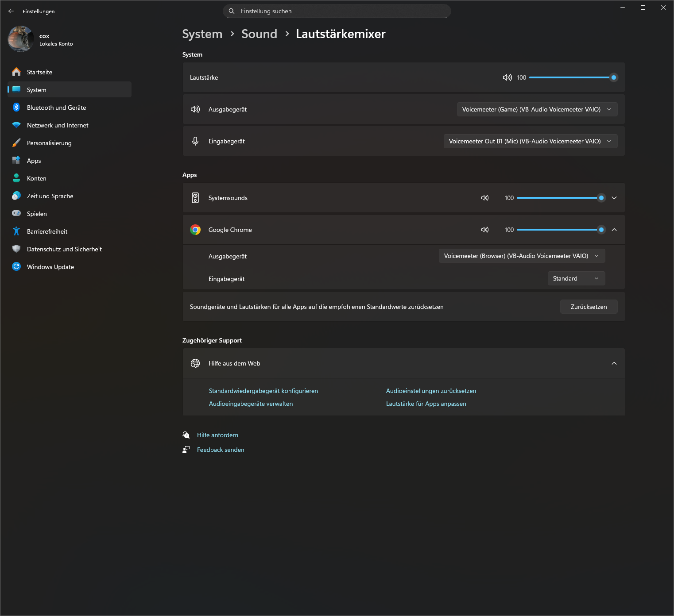The width and height of the screenshot is (674, 616).
Task: Expand the Systemsounds options chevron
Action: point(614,198)
